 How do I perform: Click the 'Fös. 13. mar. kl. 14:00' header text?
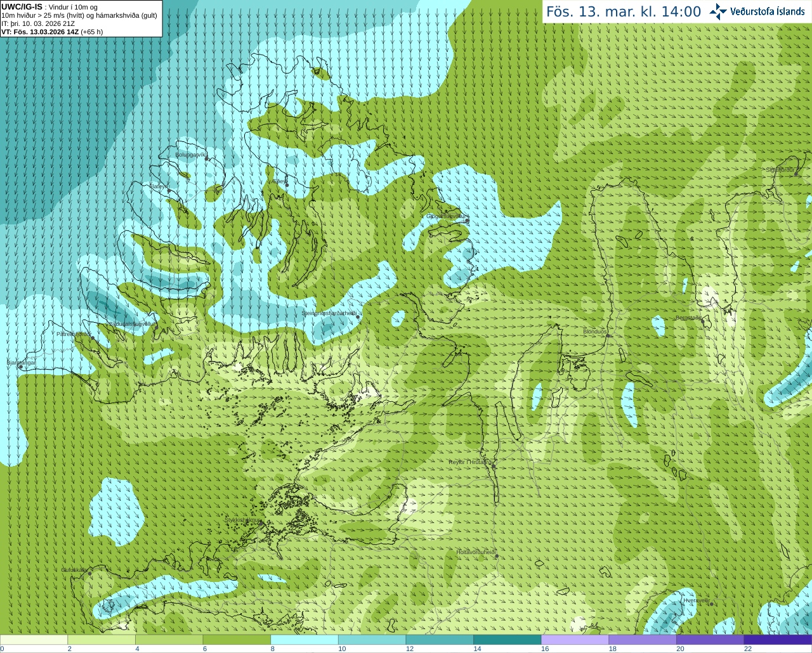624,11
